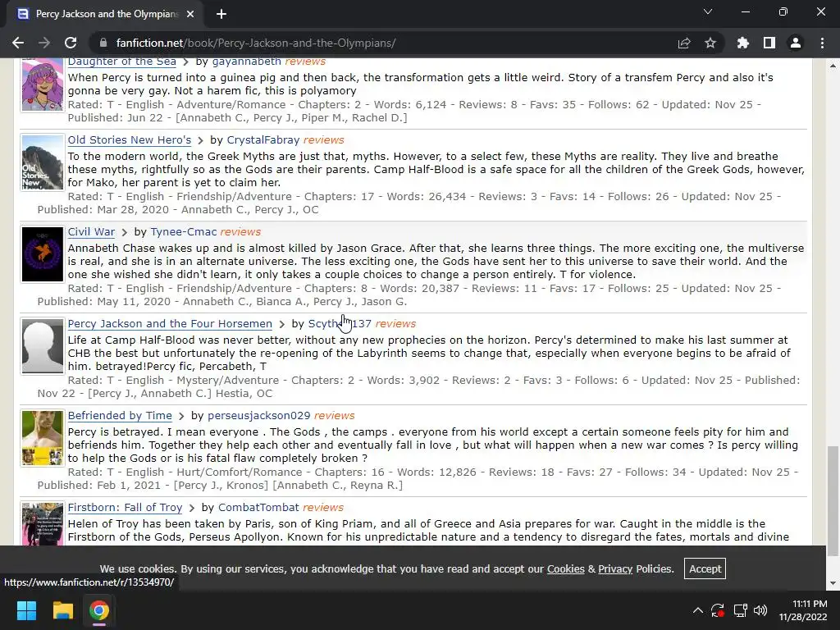Open author Tynee-Cmac's profile
This screenshot has height=630, width=840.
[184, 232]
